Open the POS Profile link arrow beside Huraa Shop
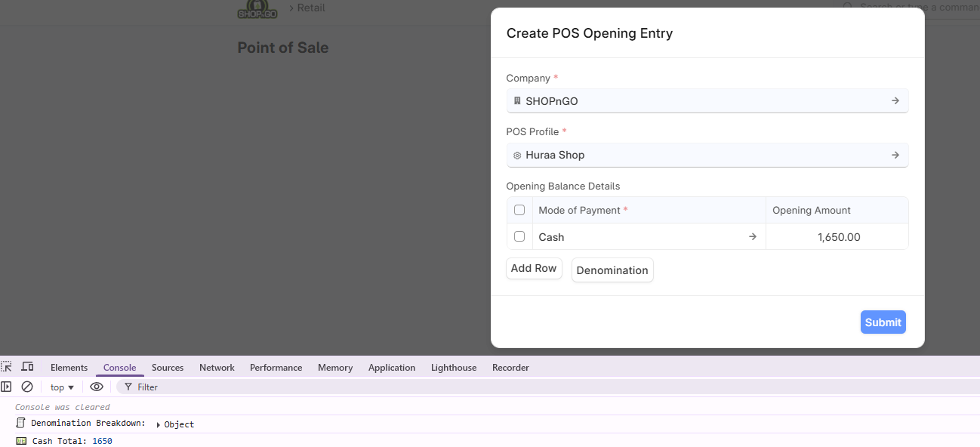The width and height of the screenshot is (980, 447). [895, 155]
